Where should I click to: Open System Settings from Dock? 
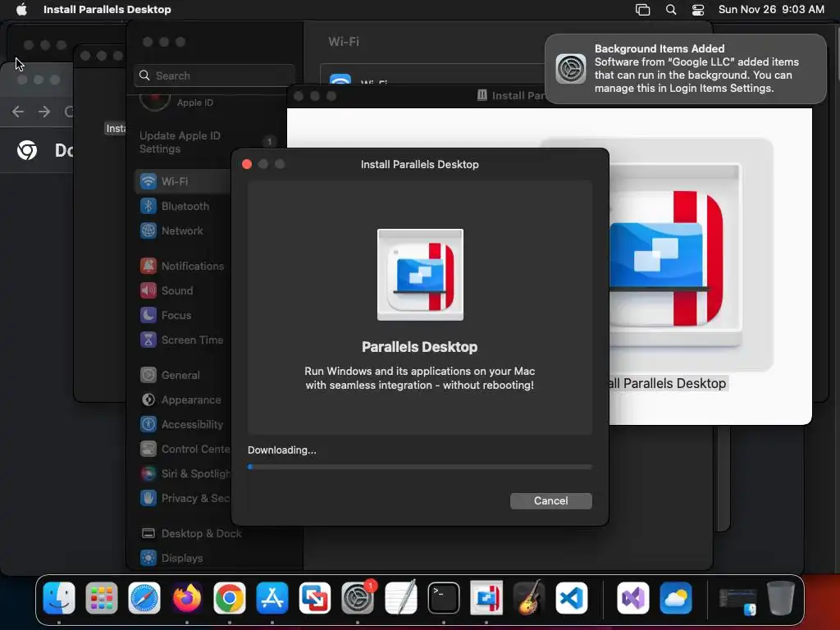point(358,598)
